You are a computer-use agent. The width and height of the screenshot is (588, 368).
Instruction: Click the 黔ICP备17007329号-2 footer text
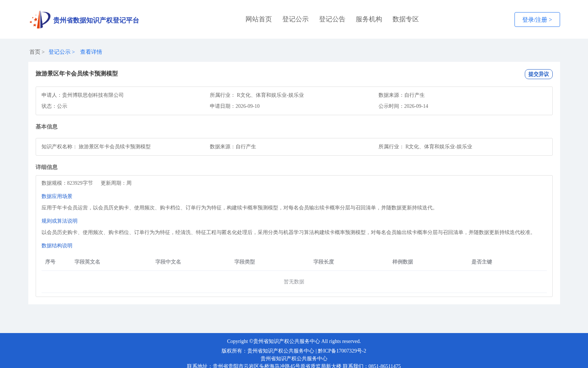[342, 351]
